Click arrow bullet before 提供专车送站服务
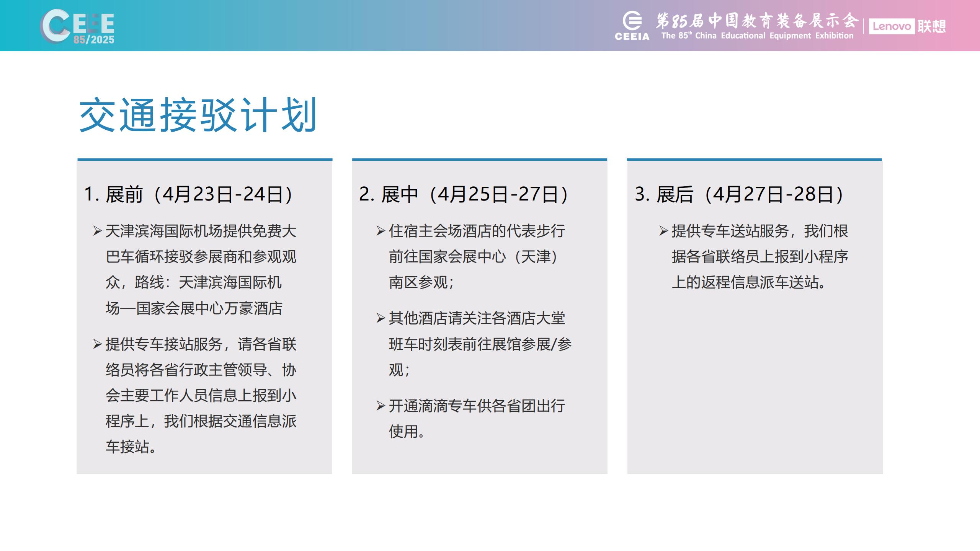Viewport: 980px width, 551px height. tap(663, 231)
